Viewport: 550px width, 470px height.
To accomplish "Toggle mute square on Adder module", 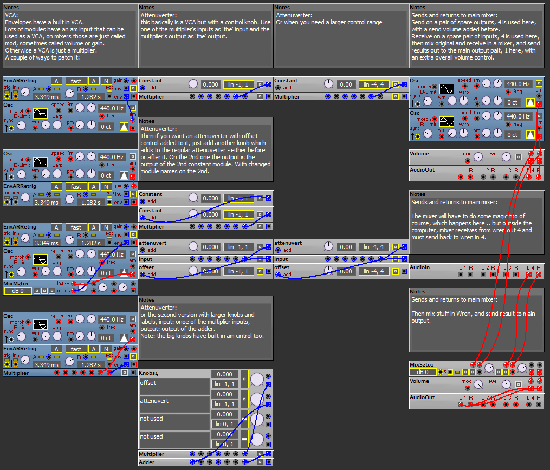I will coord(260,462).
